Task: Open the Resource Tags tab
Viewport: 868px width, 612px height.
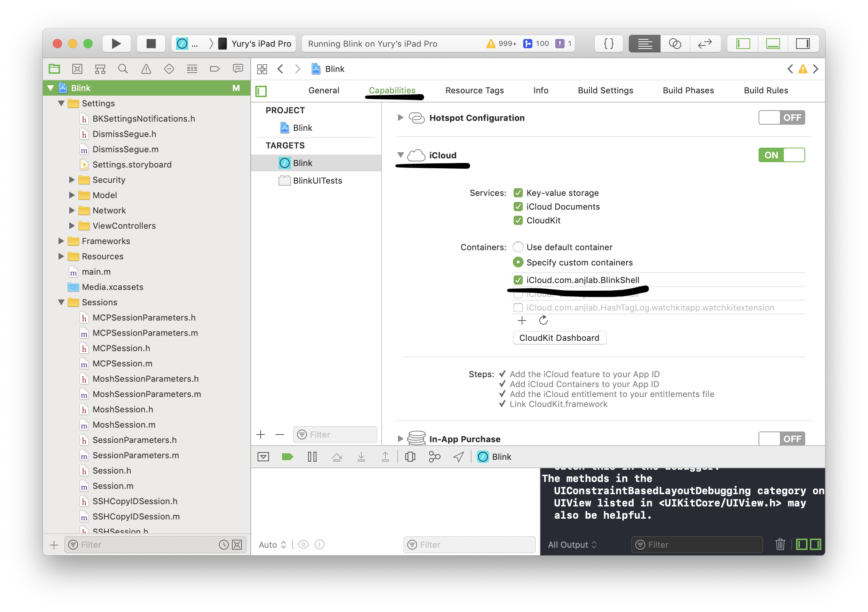Action: (475, 90)
